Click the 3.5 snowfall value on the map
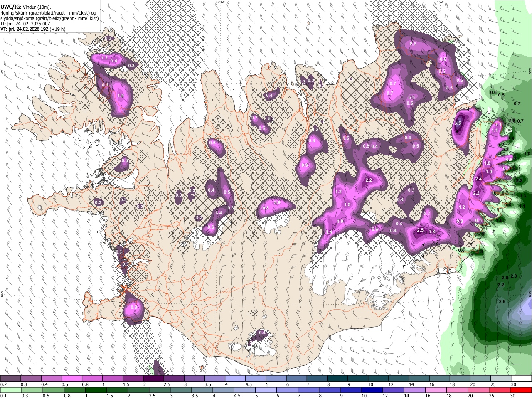 458,123
